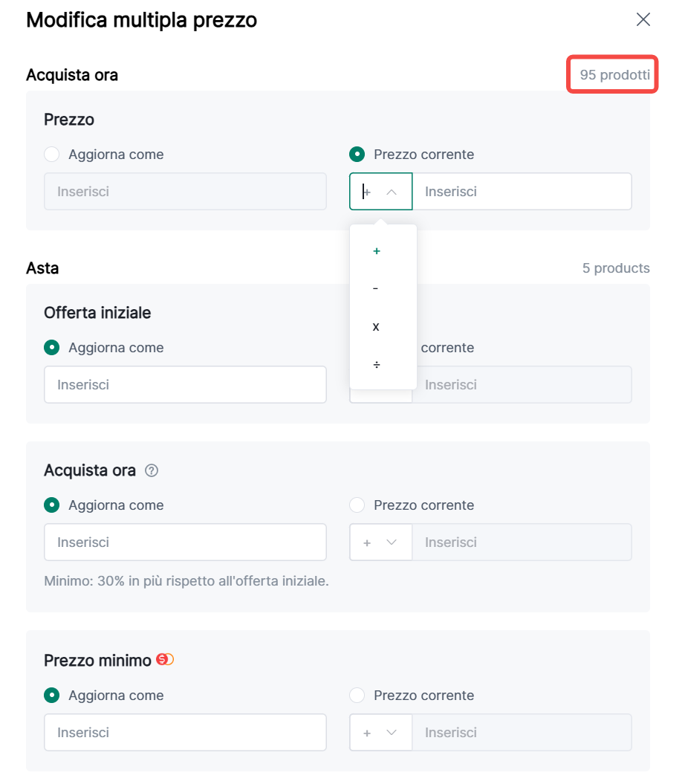Select 'Aggiorna come' radio under Offerta iniziale
Image resolution: width=685 pixels, height=784 pixels.
click(x=52, y=348)
